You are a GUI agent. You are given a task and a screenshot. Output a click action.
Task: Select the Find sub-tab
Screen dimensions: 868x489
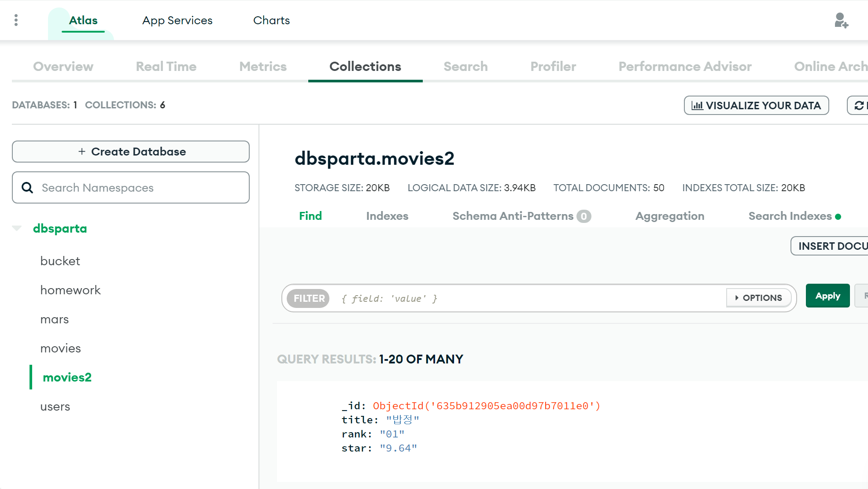tap(310, 216)
